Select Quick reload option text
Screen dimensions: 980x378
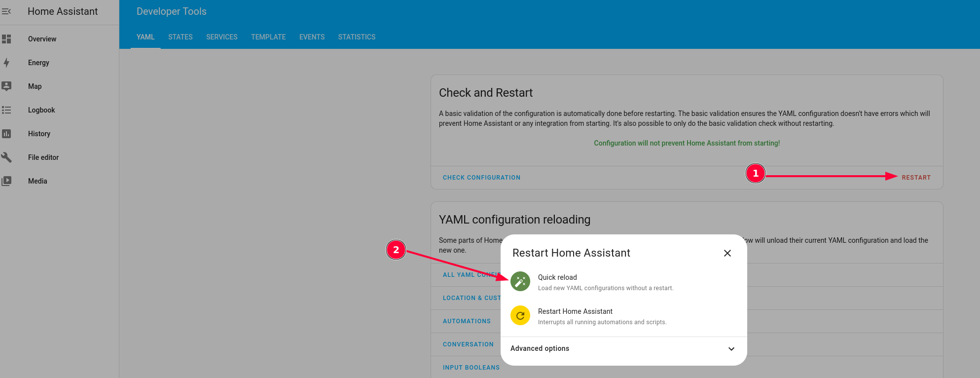pos(557,277)
